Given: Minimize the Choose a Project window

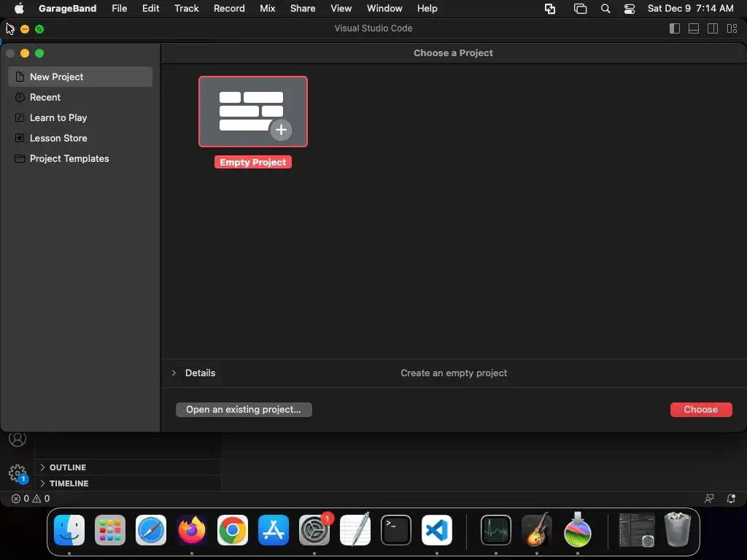Looking at the screenshot, I should (25, 53).
